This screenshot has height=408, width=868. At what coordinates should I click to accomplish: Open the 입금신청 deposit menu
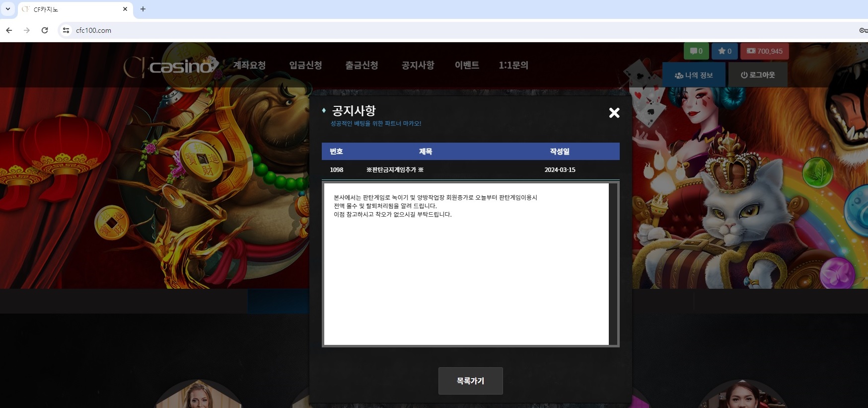(305, 65)
